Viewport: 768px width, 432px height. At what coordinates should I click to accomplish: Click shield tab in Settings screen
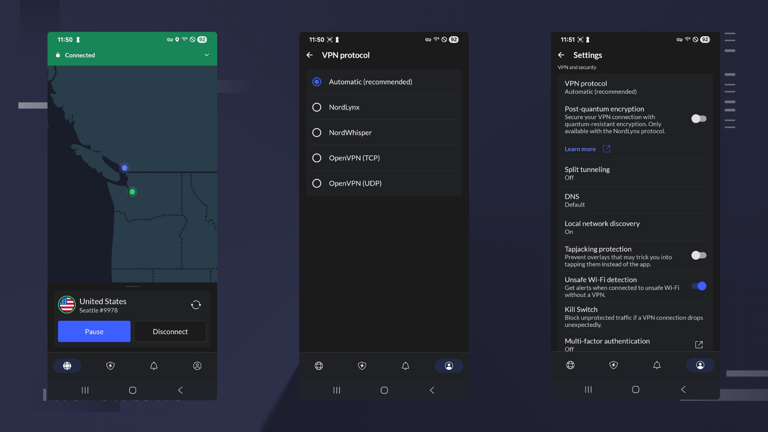point(614,365)
